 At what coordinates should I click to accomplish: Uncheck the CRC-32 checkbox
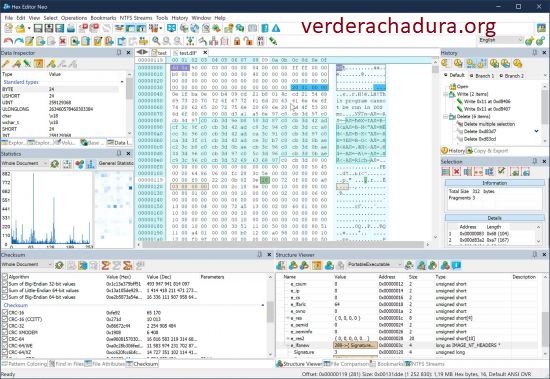click(5, 326)
